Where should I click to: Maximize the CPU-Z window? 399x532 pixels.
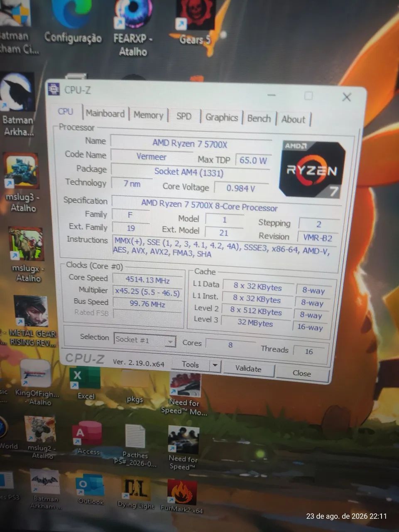coord(308,96)
